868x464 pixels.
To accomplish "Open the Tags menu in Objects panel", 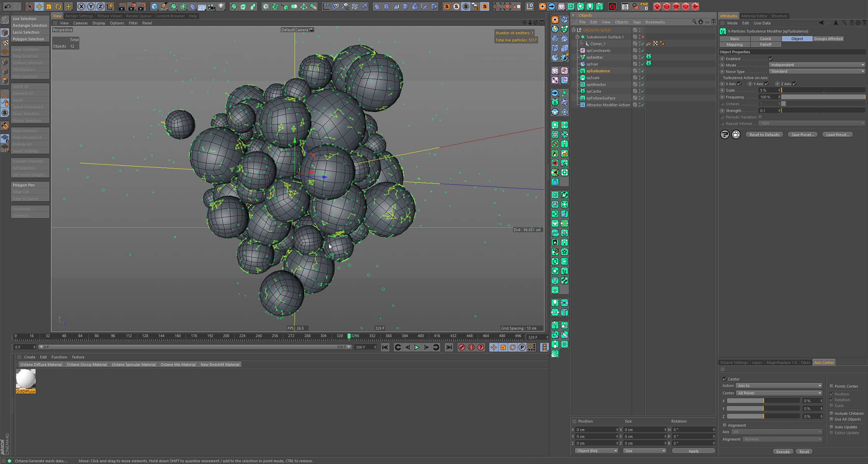I will 636,22.
